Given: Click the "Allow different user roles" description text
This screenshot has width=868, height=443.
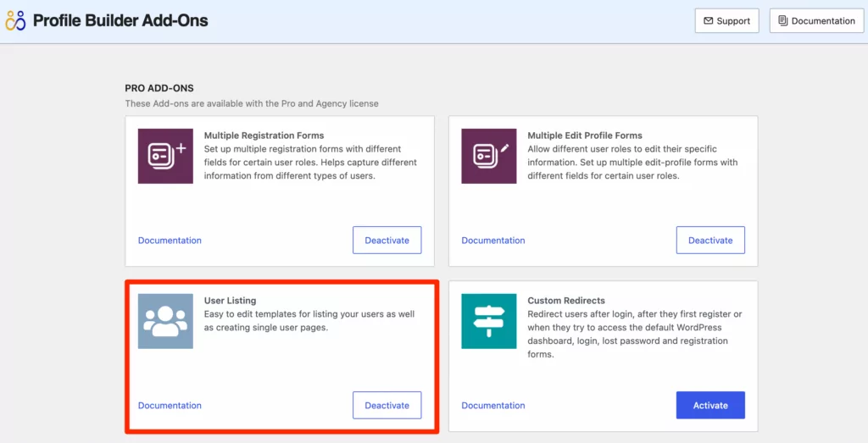Looking at the screenshot, I should click(632, 163).
